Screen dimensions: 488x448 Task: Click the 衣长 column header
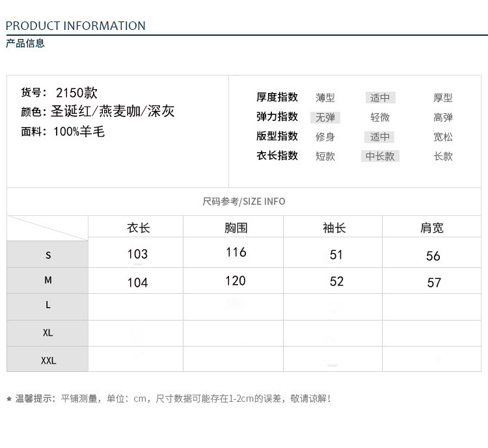click(x=138, y=228)
